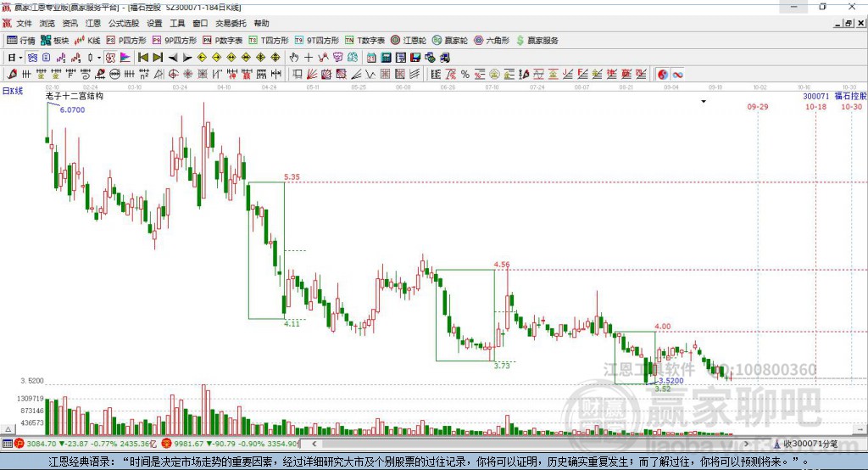Open the 帮助 menu

(x=261, y=23)
